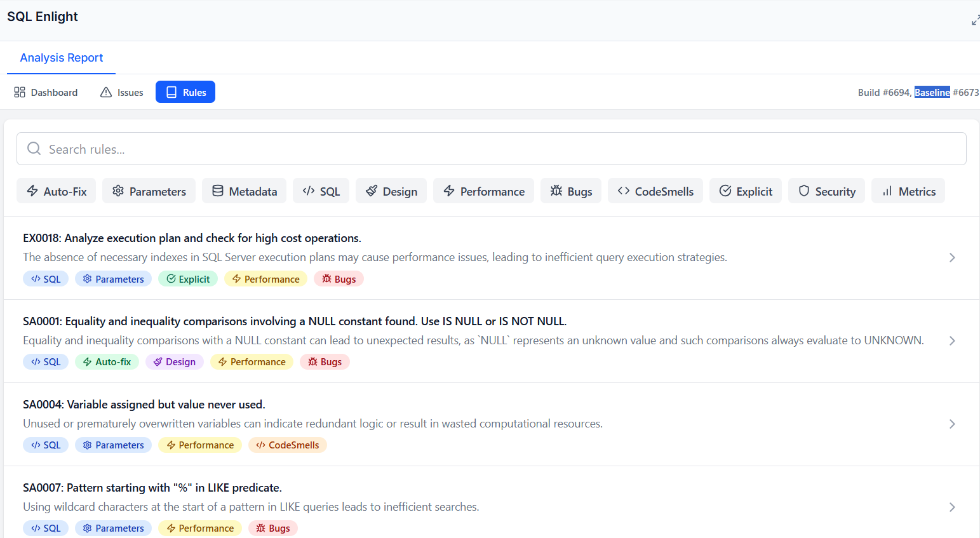This screenshot has width=980, height=538.
Task: Toggle the Performance filter chip
Action: [x=484, y=191]
